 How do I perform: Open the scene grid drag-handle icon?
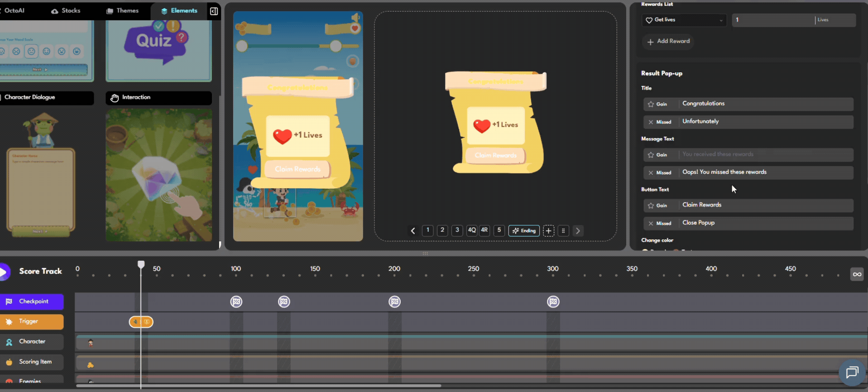point(563,231)
